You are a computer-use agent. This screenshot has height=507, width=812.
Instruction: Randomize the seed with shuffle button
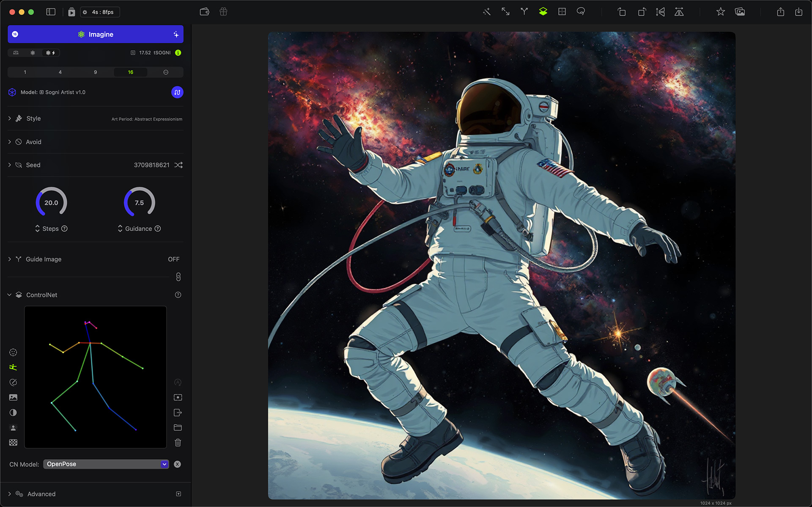point(178,165)
